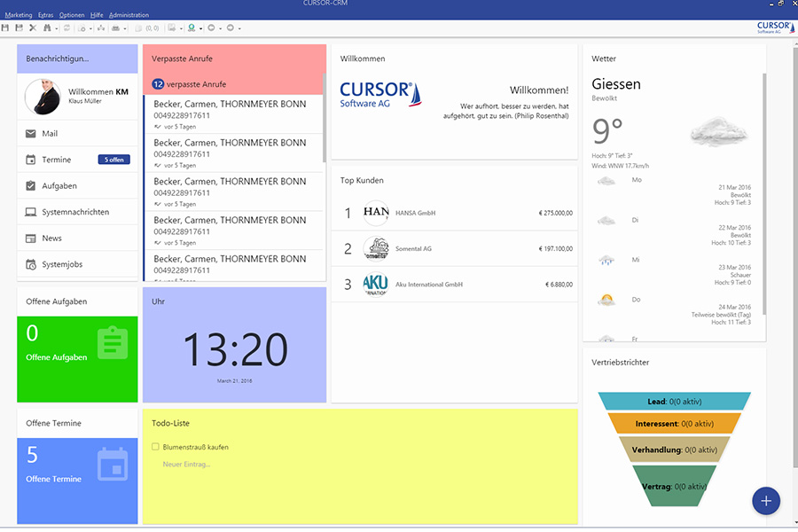Screen dimensions: 798x532
Task: Open the Marketing menu
Action: 18,15
